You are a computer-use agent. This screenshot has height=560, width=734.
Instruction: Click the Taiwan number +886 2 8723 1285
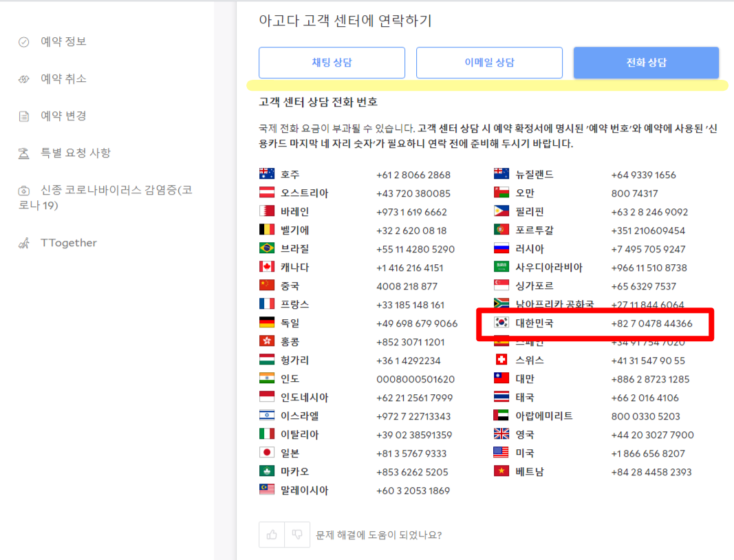pos(650,379)
